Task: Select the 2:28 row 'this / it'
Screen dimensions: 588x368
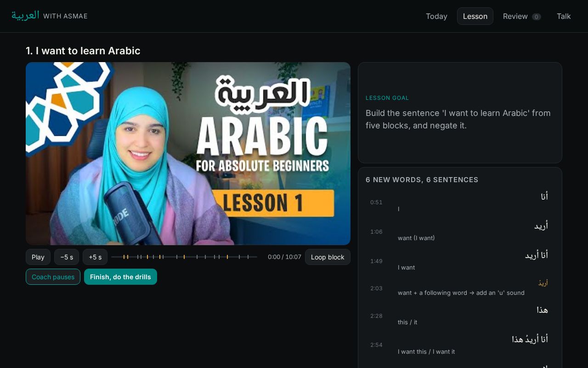Action: [460, 316]
